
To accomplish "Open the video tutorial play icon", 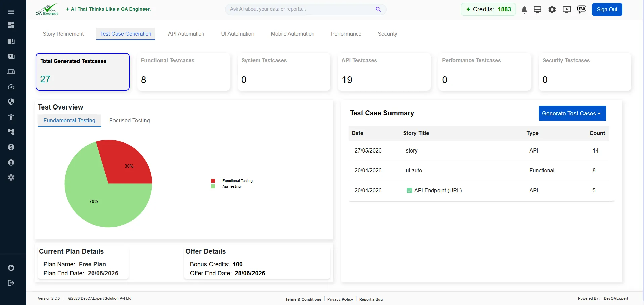I will coord(567,10).
